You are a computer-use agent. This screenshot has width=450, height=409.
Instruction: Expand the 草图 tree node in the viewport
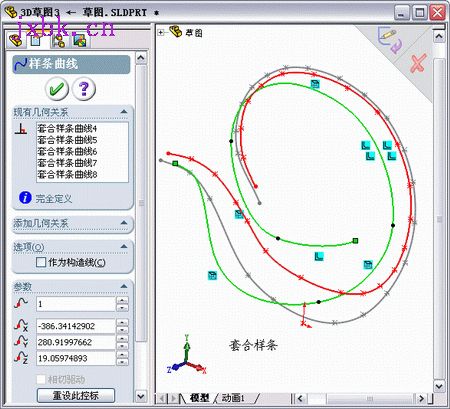161,32
